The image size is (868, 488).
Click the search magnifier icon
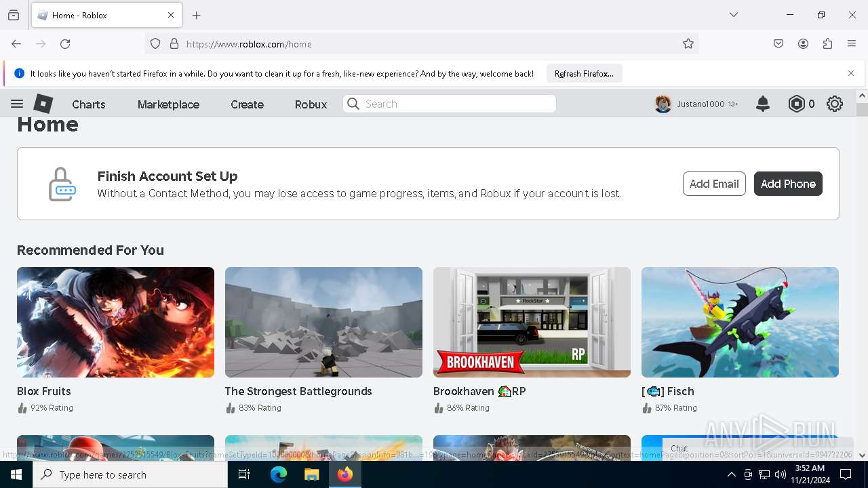(353, 104)
